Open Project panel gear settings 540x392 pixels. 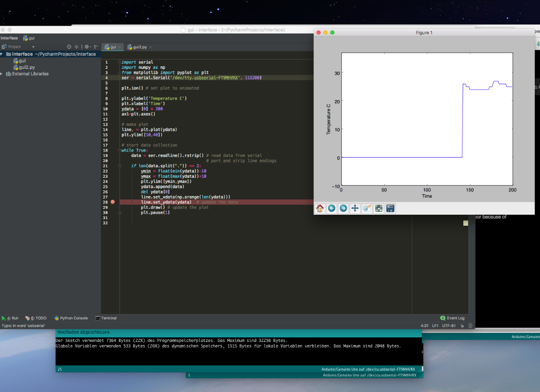pos(87,47)
